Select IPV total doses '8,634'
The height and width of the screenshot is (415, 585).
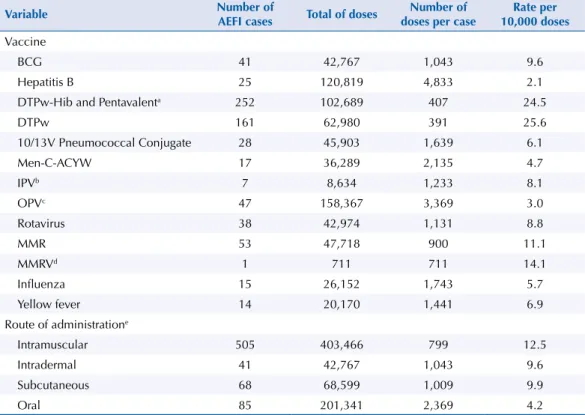(342, 183)
